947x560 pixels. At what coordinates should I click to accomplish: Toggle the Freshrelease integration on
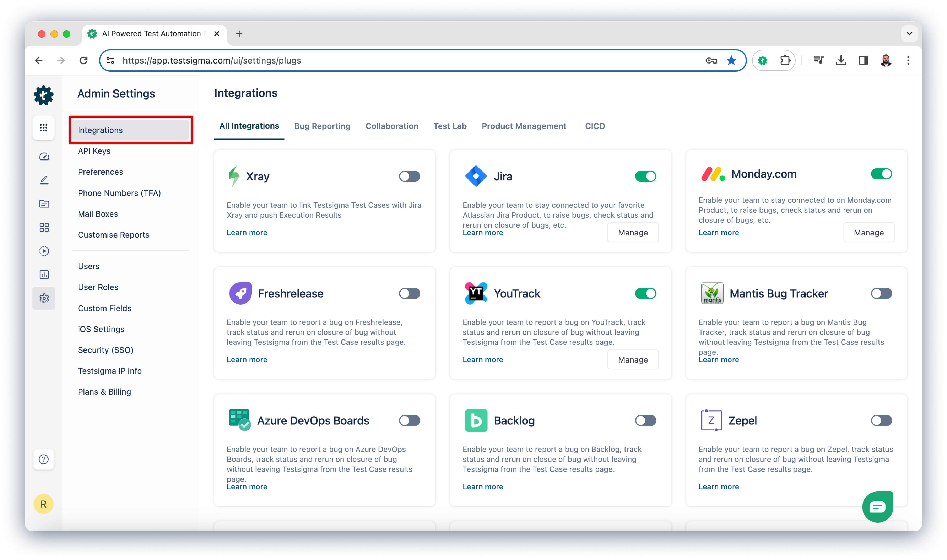409,293
